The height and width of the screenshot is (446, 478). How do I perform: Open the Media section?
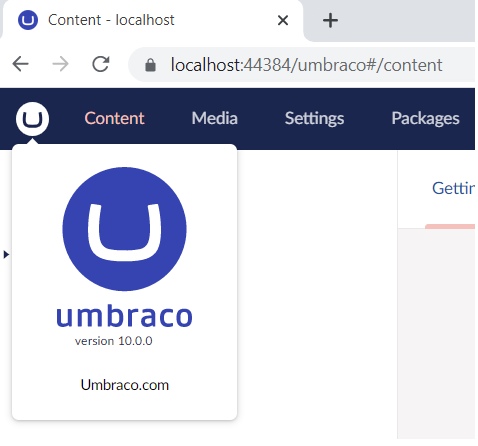214,118
